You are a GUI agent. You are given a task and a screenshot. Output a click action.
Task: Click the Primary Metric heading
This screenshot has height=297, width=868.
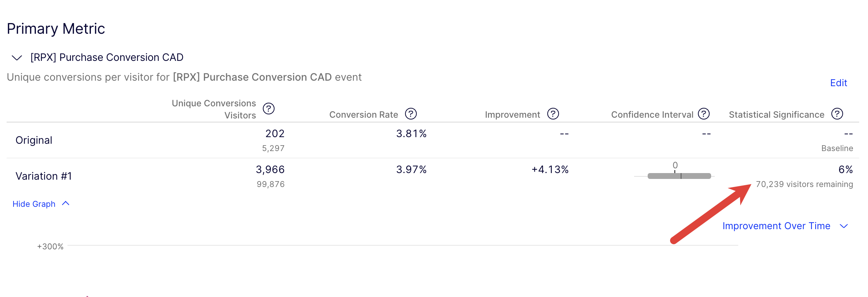56,29
